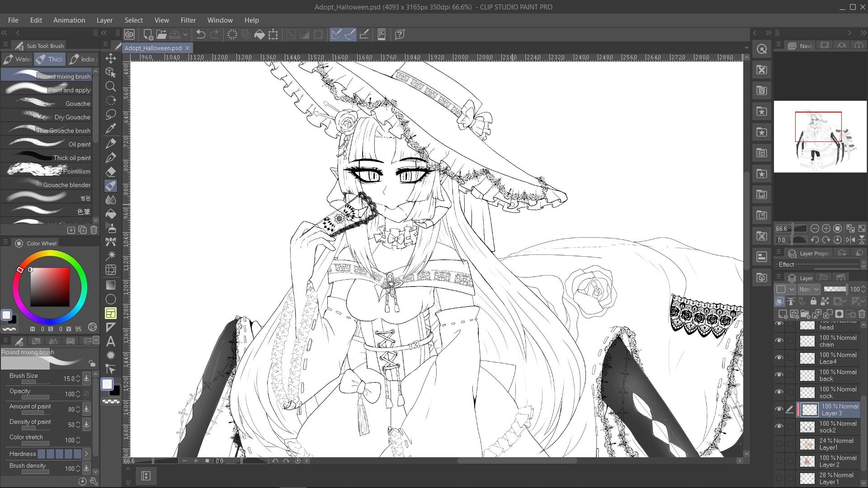Select the Zoom magnifier tool
The width and height of the screenshot is (868, 488).
111,86
